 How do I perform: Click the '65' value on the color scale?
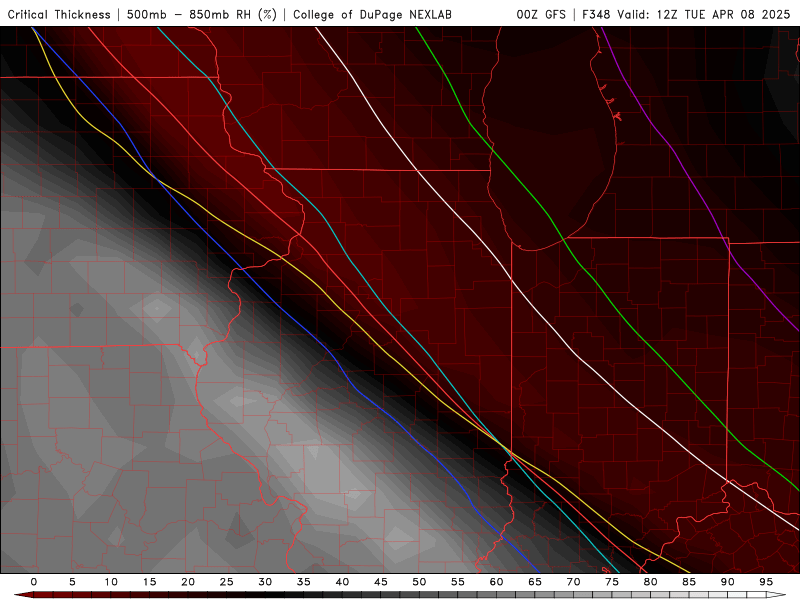(535, 582)
